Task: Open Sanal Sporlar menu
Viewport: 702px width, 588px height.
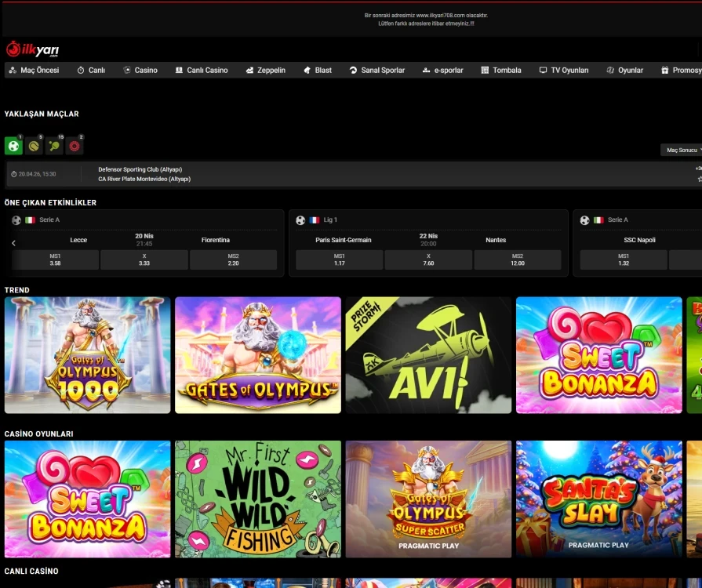Action: click(x=377, y=71)
